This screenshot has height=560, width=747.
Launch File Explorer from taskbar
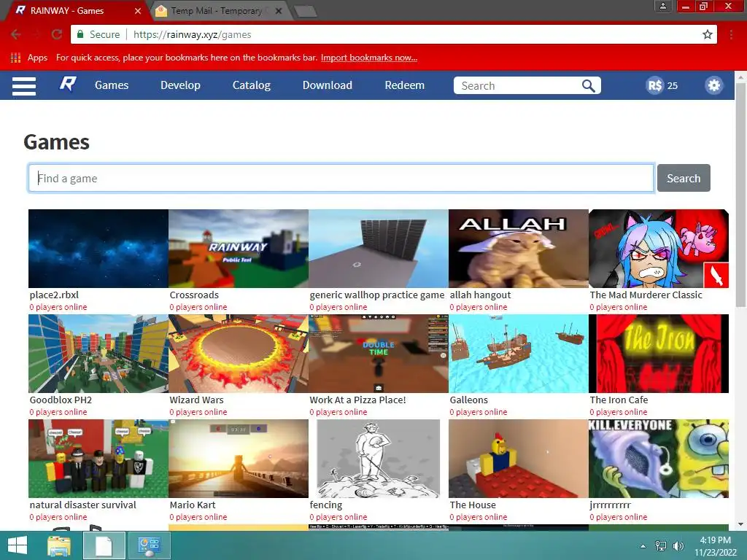(x=59, y=545)
